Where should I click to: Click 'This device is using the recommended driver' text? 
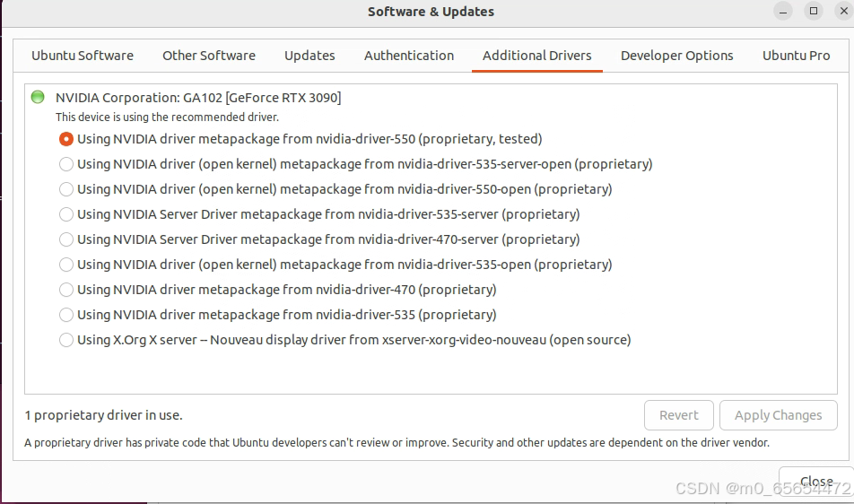pyautogui.click(x=167, y=117)
